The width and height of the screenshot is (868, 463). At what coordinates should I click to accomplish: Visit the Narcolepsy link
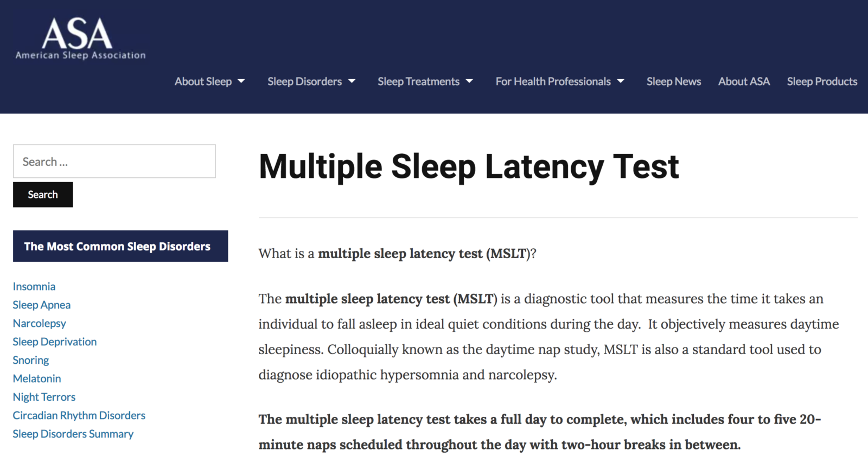(x=40, y=323)
